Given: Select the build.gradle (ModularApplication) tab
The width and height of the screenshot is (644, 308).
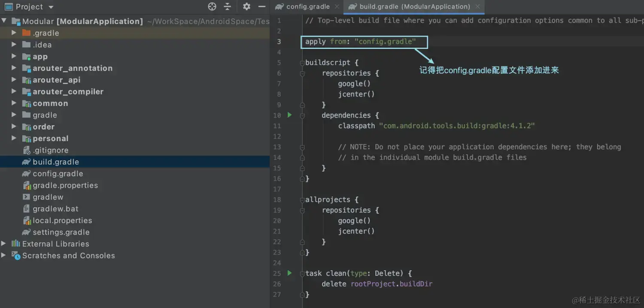Looking at the screenshot, I should 415,6.
